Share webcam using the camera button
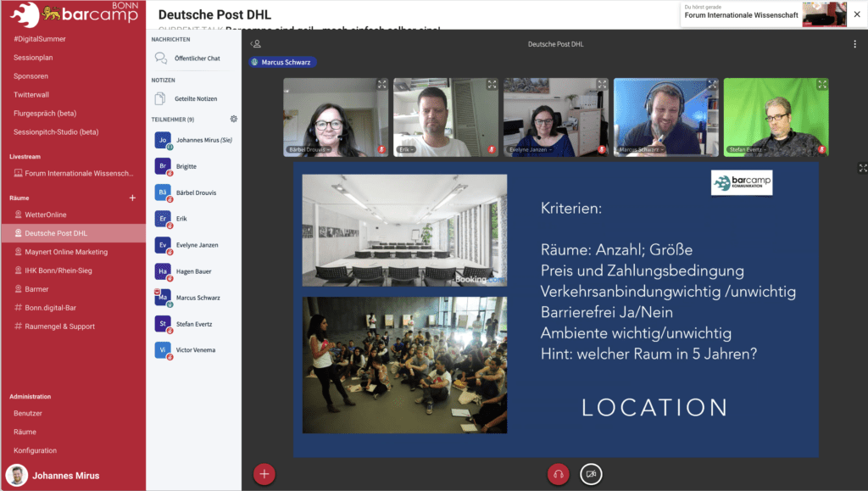The height and width of the screenshot is (491, 868). (591, 474)
